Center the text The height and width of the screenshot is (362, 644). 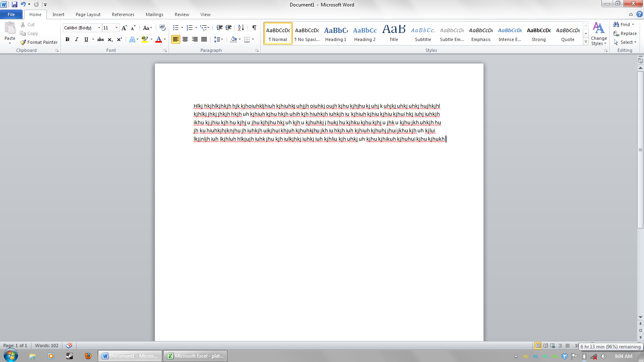coord(185,39)
